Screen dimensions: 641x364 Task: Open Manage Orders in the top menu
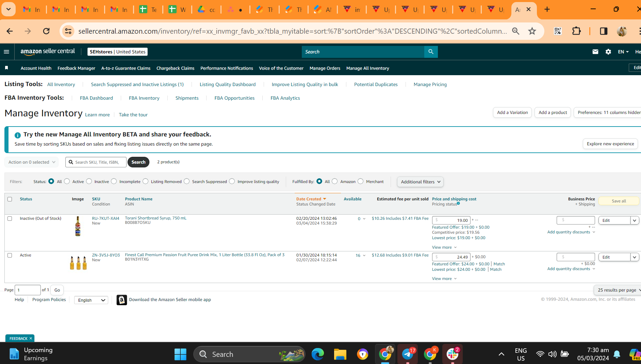(325, 68)
